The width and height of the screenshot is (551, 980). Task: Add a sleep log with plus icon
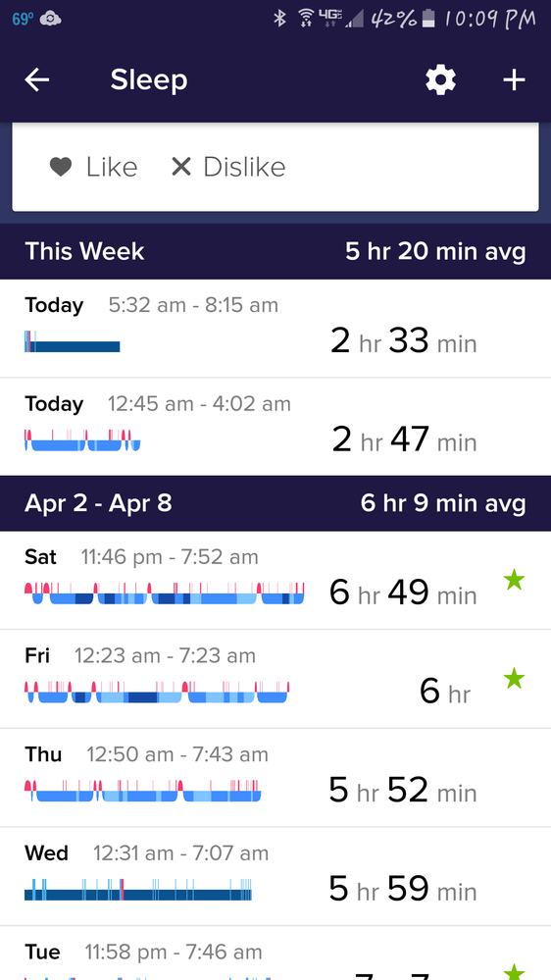coord(514,80)
